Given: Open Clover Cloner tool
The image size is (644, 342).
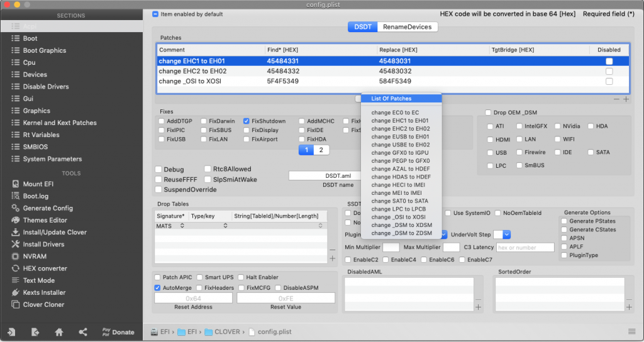Looking at the screenshot, I should pyautogui.click(x=43, y=305).
